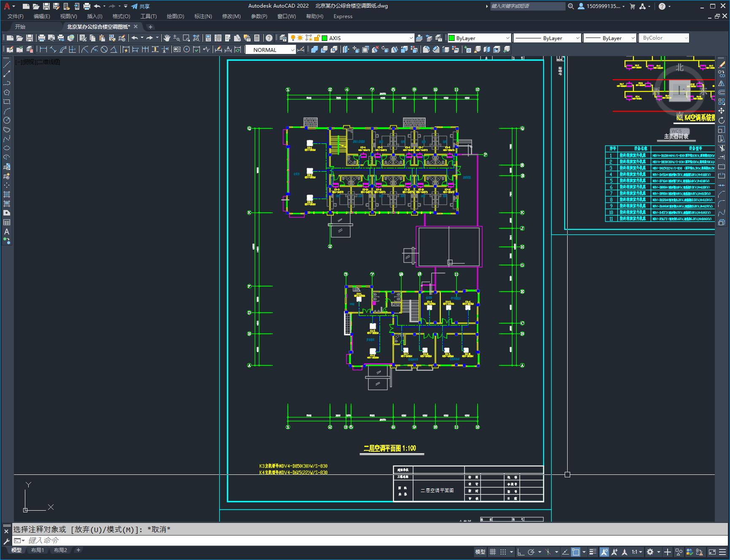730x560 pixels.
Task: Click the QuickCalc calculator icon
Action: [257, 38]
